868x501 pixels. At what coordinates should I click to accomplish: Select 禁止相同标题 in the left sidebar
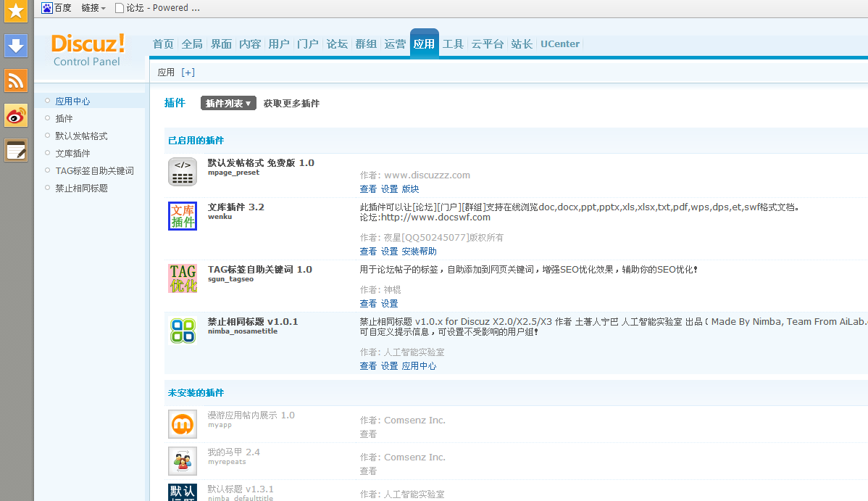tap(81, 189)
